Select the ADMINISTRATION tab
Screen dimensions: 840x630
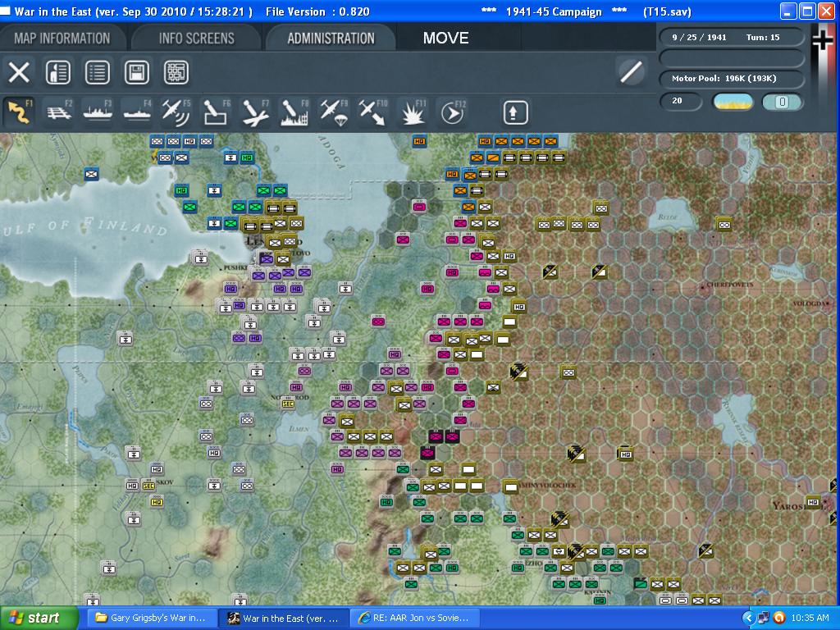click(x=331, y=38)
